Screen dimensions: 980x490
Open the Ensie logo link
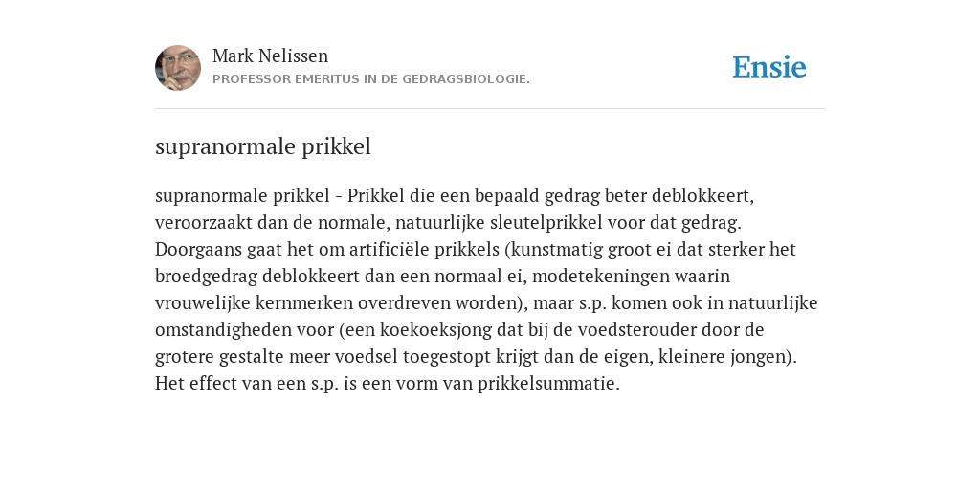click(769, 67)
